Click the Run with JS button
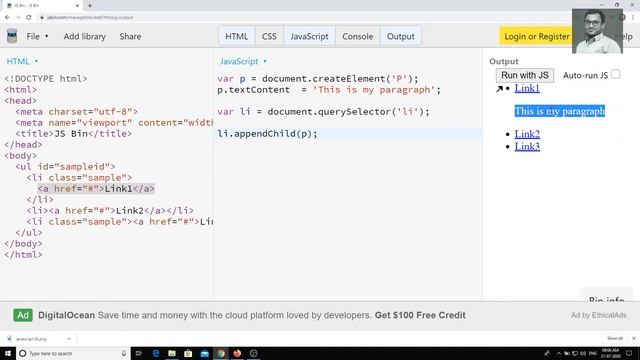The image size is (640, 360). point(524,75)
